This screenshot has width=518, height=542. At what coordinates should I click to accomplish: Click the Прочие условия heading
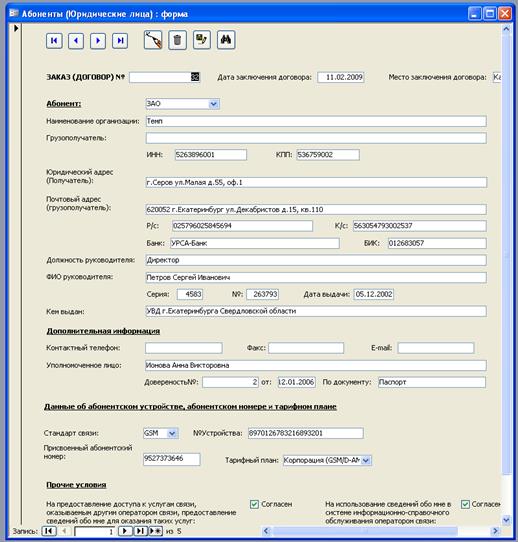pos(76,485)
